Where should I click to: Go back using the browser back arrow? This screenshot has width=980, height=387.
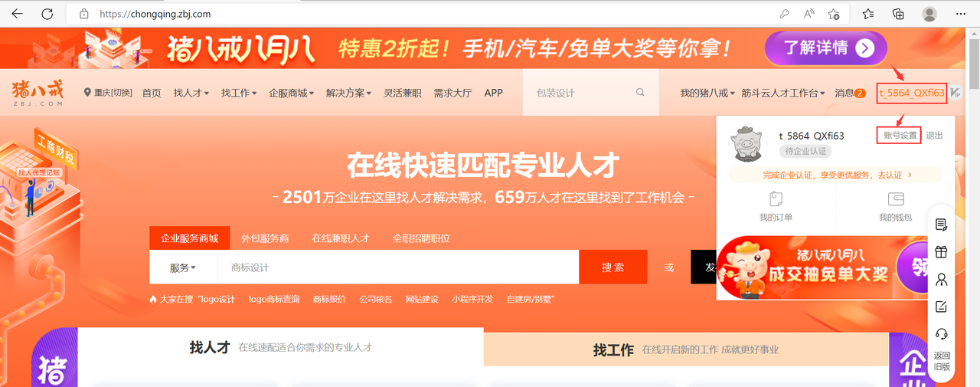coord(17,14)
